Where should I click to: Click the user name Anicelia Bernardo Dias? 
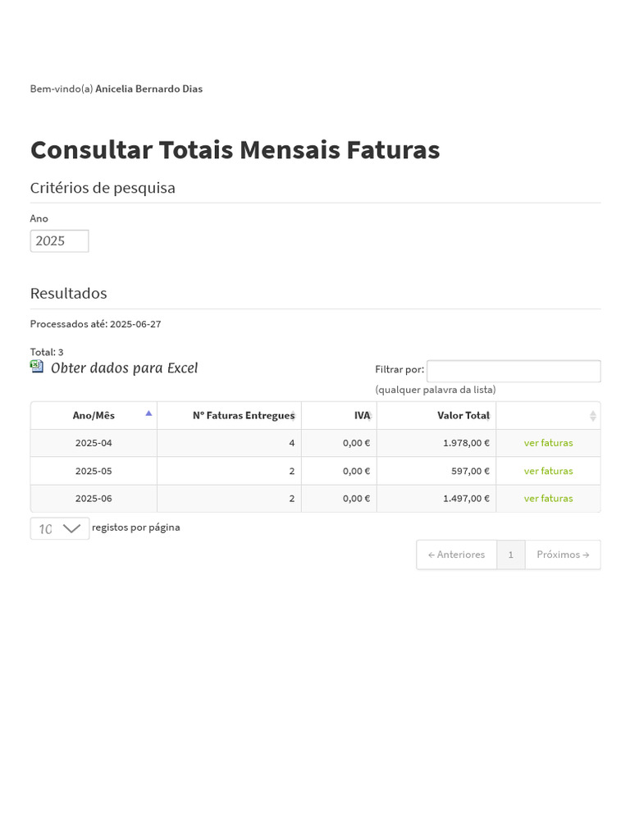pyautogui.click(x=148, y=89)
